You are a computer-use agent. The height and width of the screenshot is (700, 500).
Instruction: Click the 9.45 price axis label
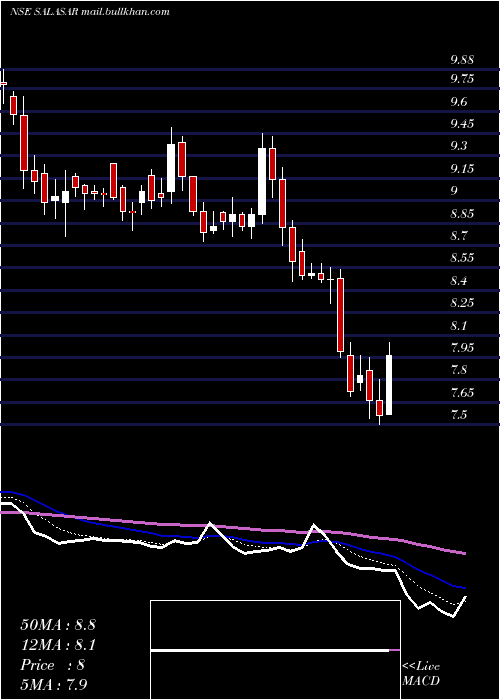pyautogui.click(x=462, y=124)
